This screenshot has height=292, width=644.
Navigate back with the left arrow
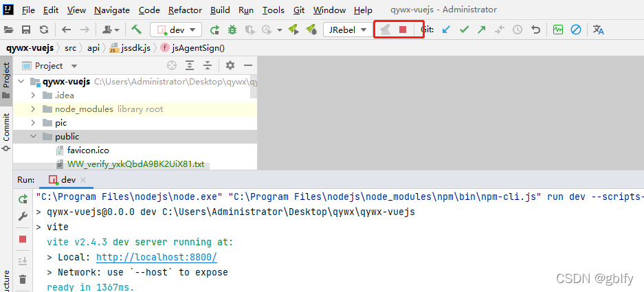pyautogui.click(x=66, y=30)
